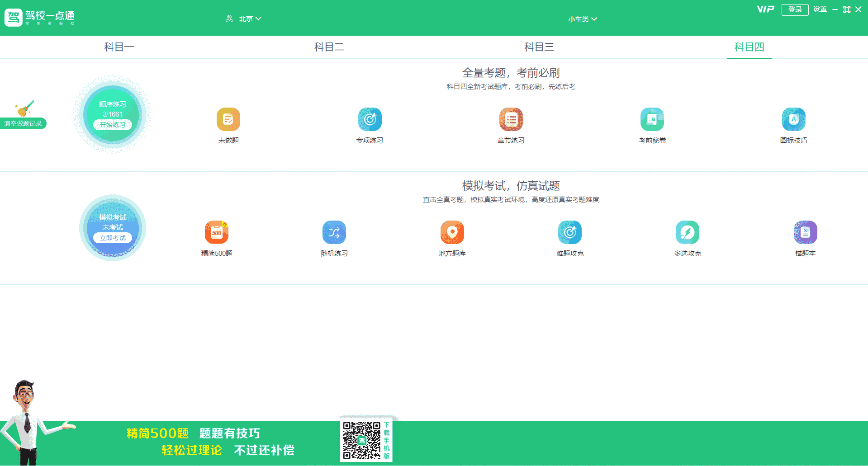Viewport: 868px width, 466px height.
Task: Click the 登录 login button
Action: click(x=795, y=9)
